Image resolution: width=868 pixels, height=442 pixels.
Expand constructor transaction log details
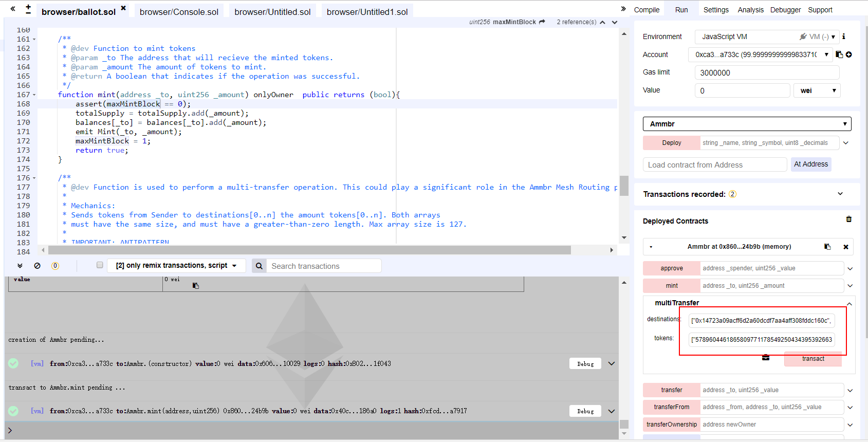[612, 363]
